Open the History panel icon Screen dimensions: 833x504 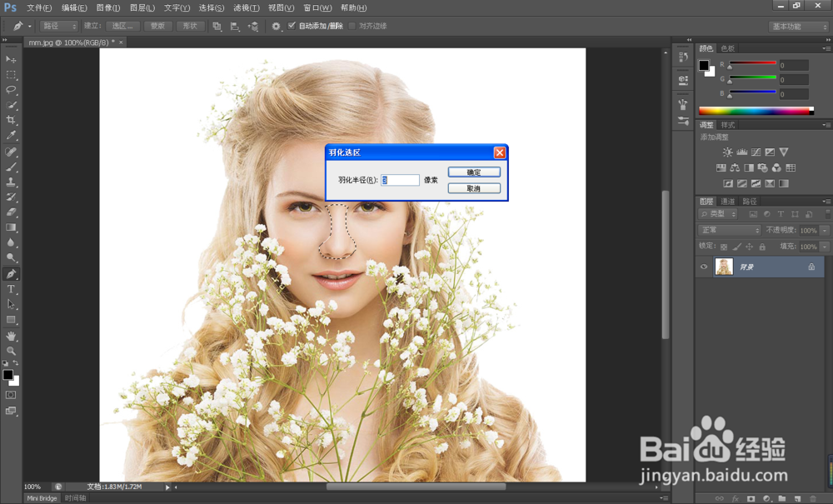(683, 58)
